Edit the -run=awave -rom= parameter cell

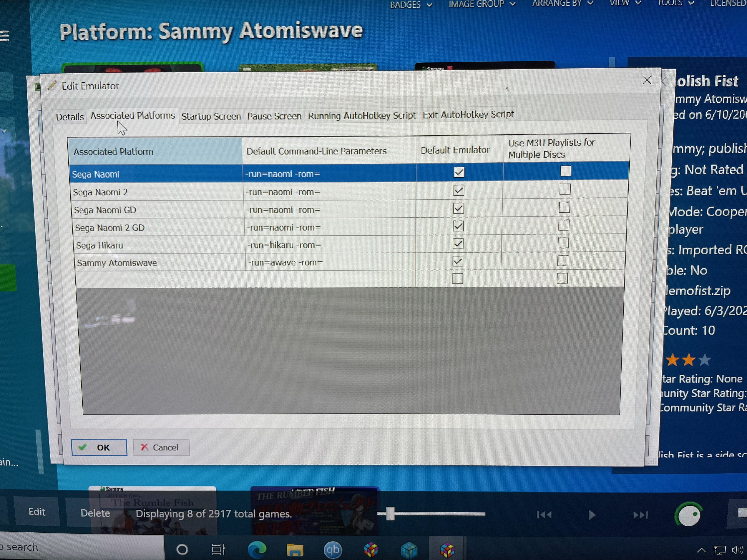[331, 262]
